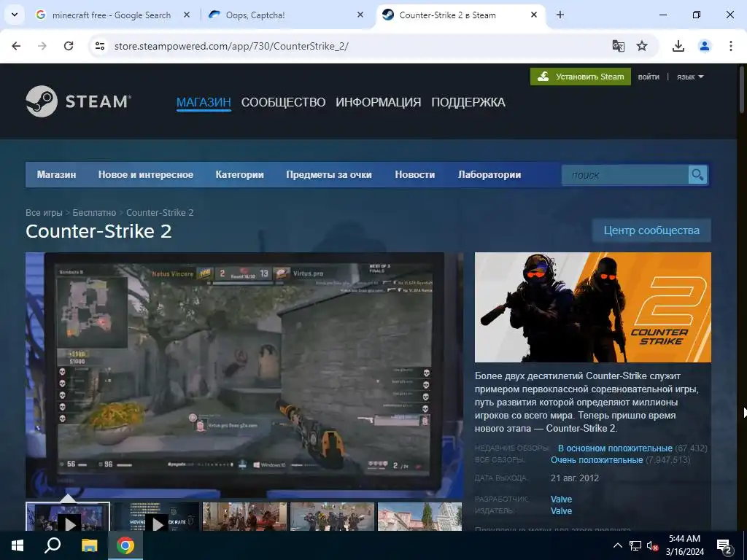Select the fifth screenshot thumbnail

(x=419, y=517)
